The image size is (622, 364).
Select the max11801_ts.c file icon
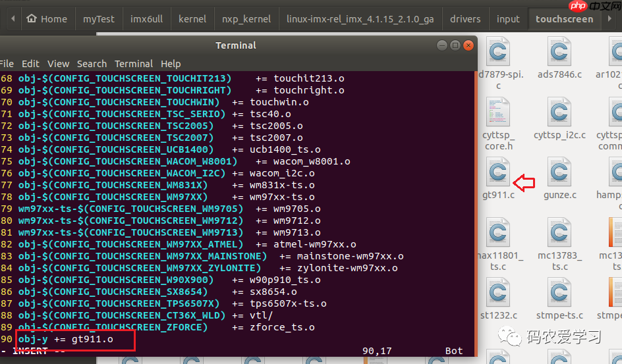point(498,232)
